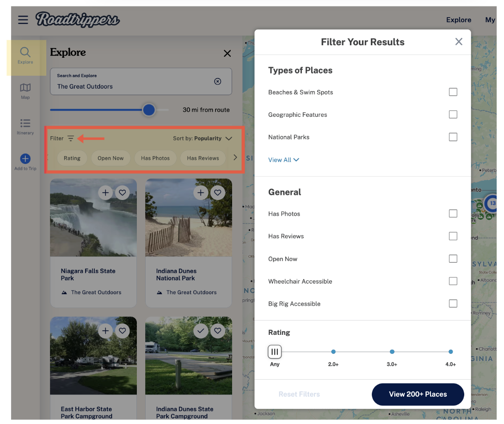Select the Has Photos filter chip

(x=155, y=158)
